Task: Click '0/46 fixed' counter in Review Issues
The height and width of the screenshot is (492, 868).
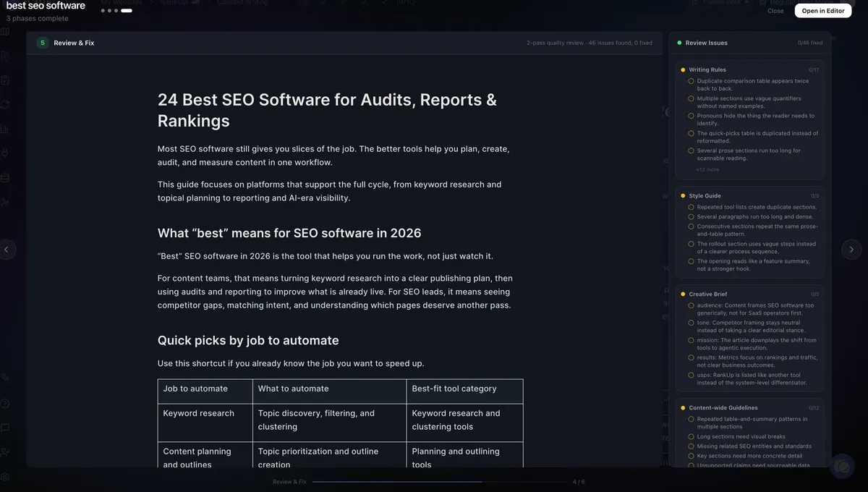Action: point(810,43)
